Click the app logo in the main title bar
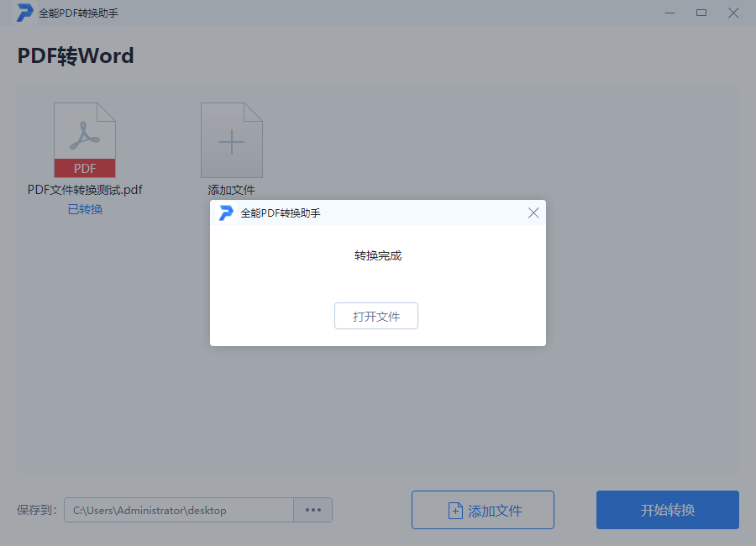 [24, 13]
